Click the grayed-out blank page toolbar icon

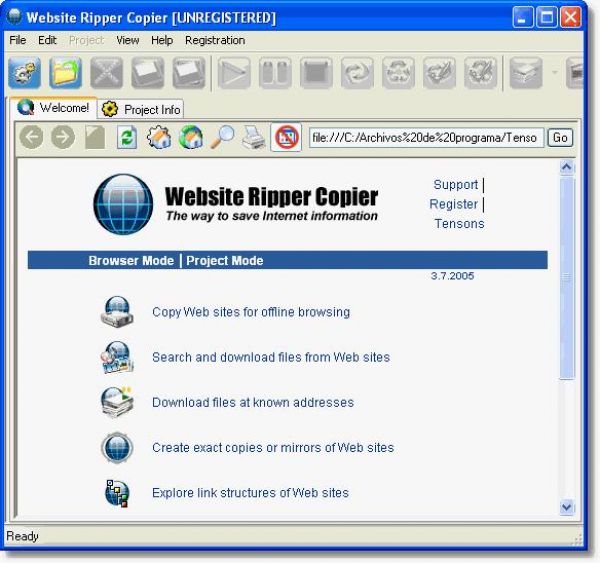coord(148,73)
